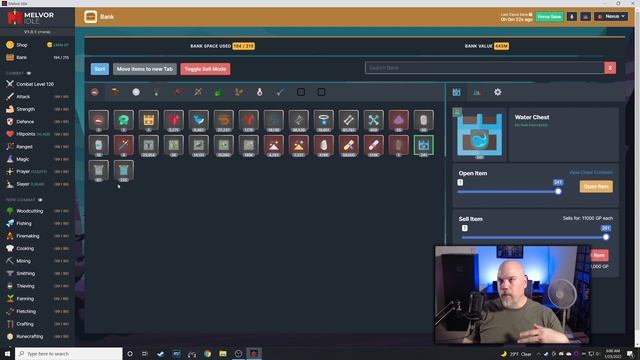Click the Sort button
The width and height of the screenshot is (640, 360).
(x=100, y=69)
